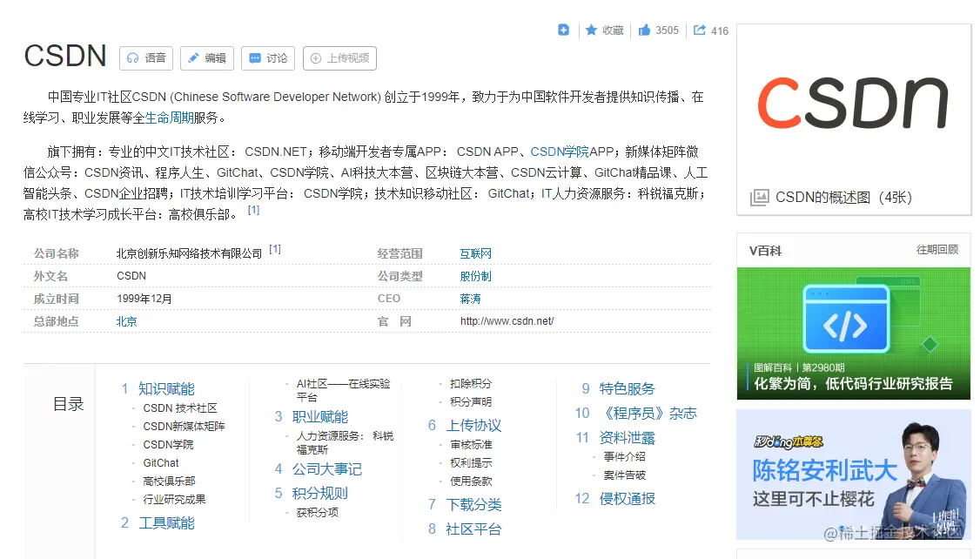Jump to section 5 积分规则
This screenshot has width=980, height=559.
[x=320, y=494]
